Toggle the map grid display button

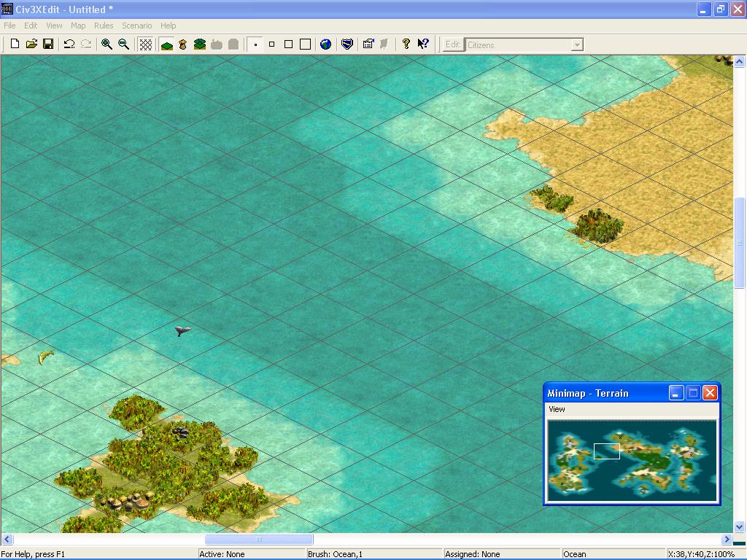point(146,44)
